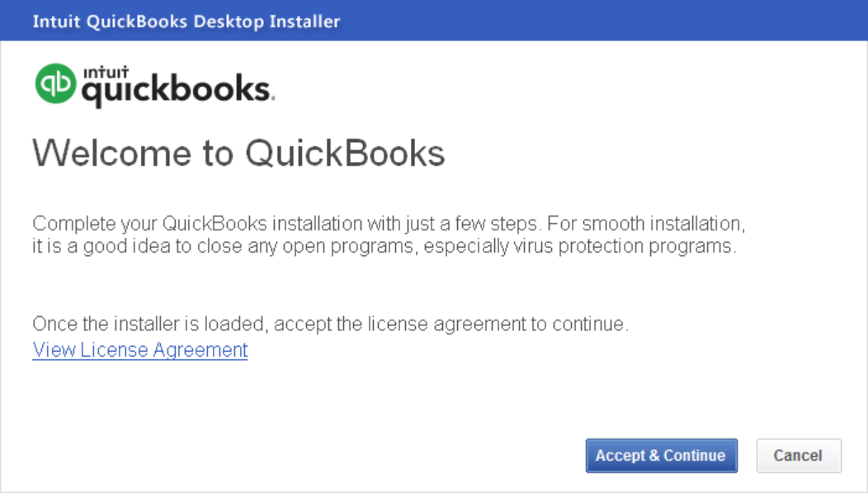Click the word "Intuit" in the title bar
This screenshot has width=868, height=493.
coord(56,21)
